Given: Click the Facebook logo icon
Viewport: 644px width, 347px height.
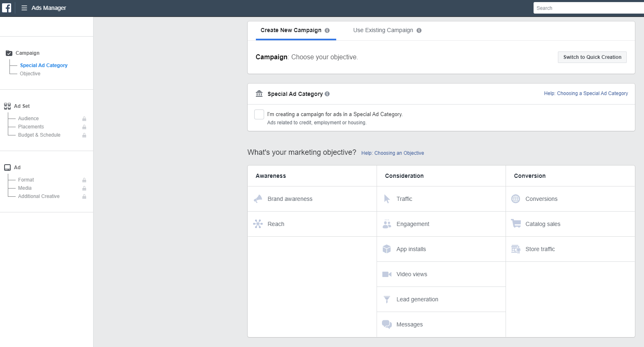Looking at the screenshot, I should [x=7, y=8].
